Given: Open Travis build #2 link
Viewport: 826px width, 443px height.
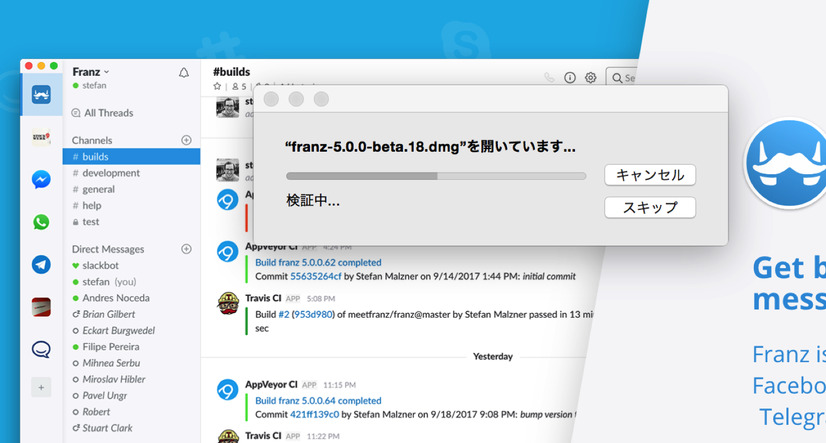Looking at the screenshot, I should (x=283, y=314).
